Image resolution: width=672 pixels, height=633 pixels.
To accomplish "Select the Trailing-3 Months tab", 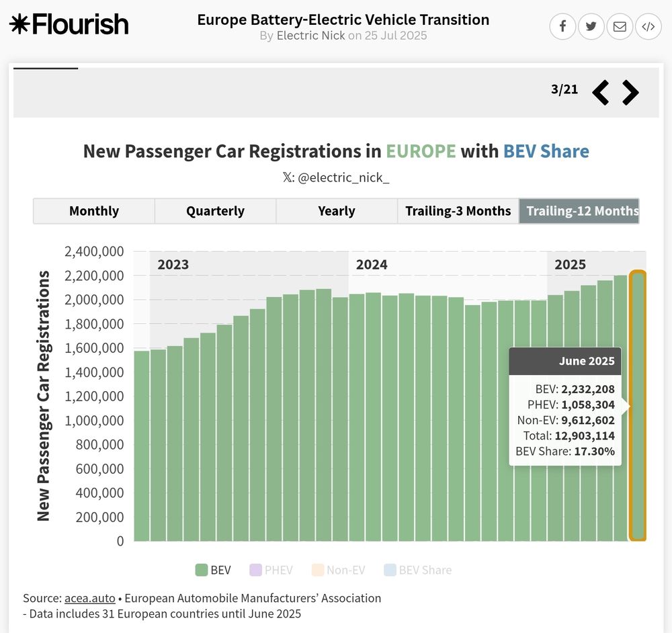I will [458, 211].
